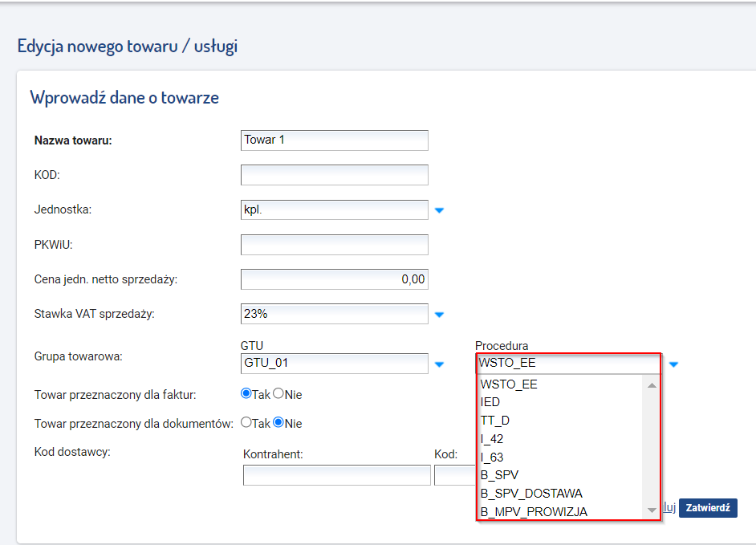
Task: Choose B_SPV_DOSTAWA from the Procedura list
Action: coord(561,494)
